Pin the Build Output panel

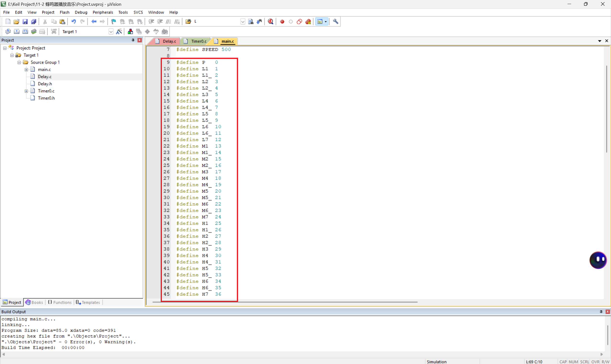[601, 312]
